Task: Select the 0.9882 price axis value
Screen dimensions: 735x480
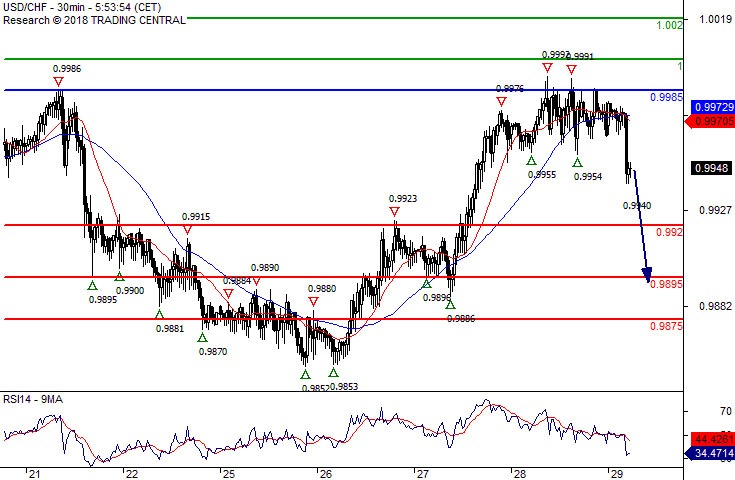Action: [715, 306]
